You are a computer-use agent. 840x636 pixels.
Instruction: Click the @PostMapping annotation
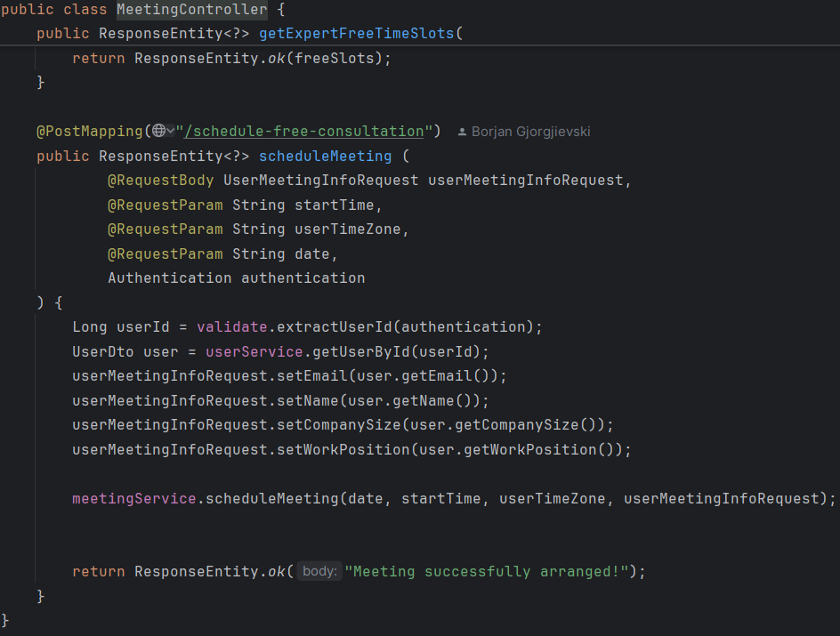[x=89, y=132]
